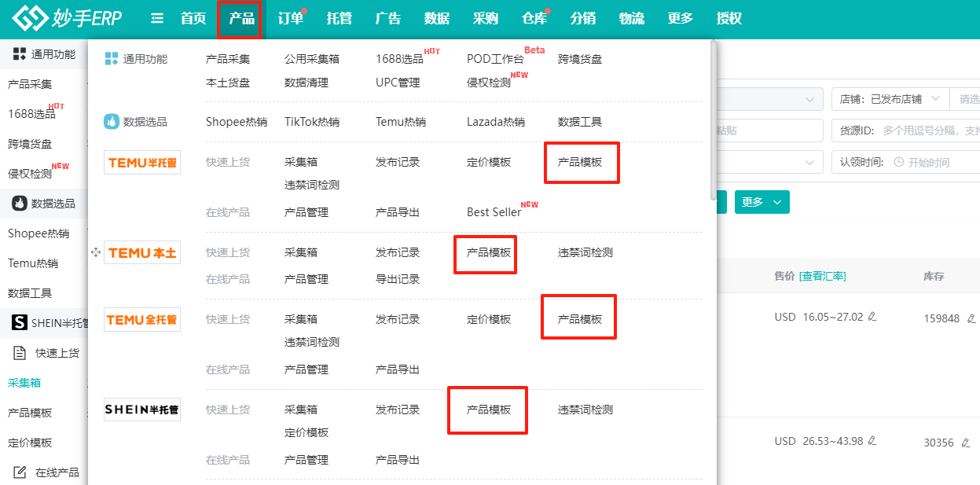Select 1688选品 in the left sidebar
This screenshot has width=980, height=485.
coord(31,114)
